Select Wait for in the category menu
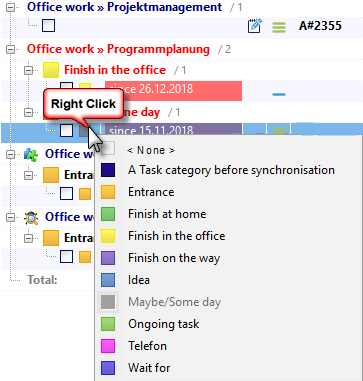The height and width of the screenshot is (381, 363). 149,368
